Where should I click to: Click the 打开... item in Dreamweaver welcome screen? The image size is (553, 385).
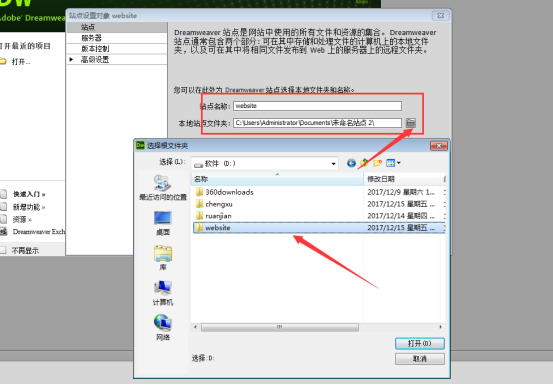tap(21, 62)
